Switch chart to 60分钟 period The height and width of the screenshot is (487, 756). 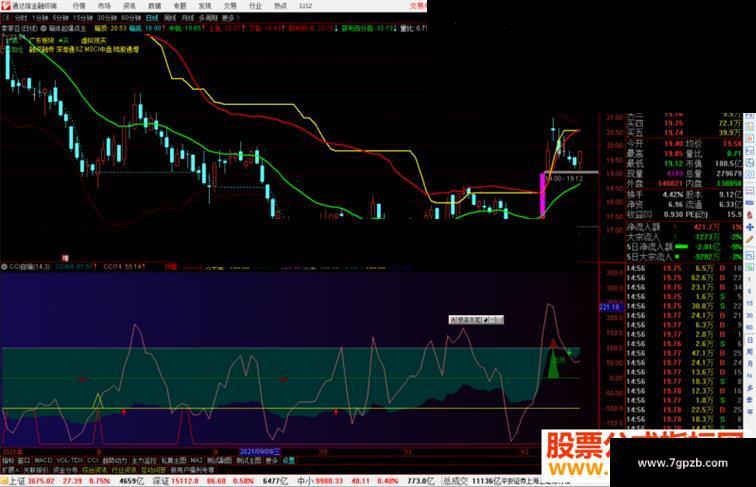point(131,18)
